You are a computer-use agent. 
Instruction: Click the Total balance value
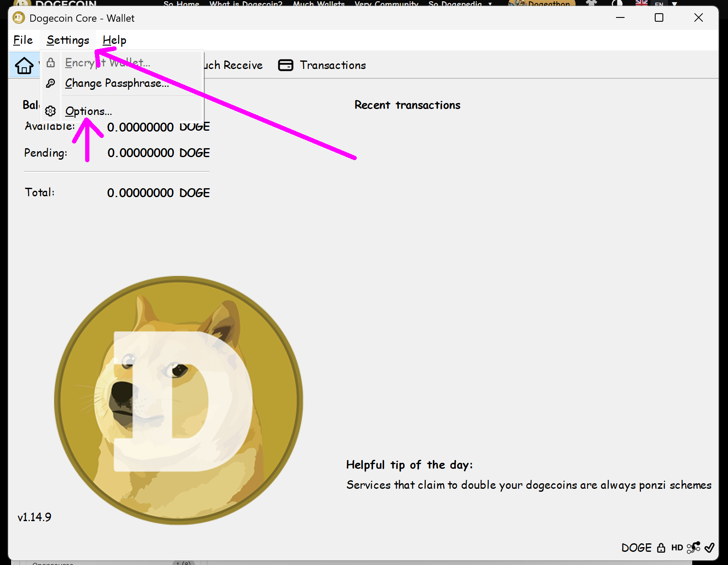coord(158,193)
